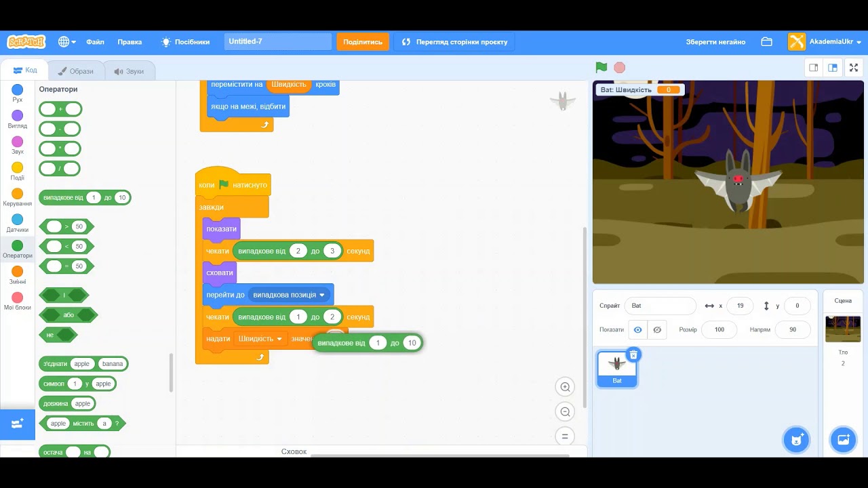
Task: Enter full screen stage mode
Action: point(854,68)
